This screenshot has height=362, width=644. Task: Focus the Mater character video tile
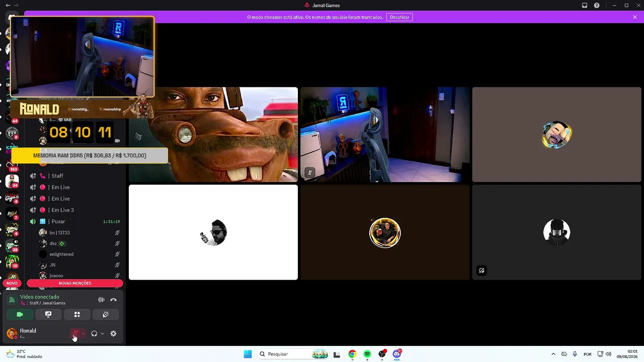tap(213, 135)
